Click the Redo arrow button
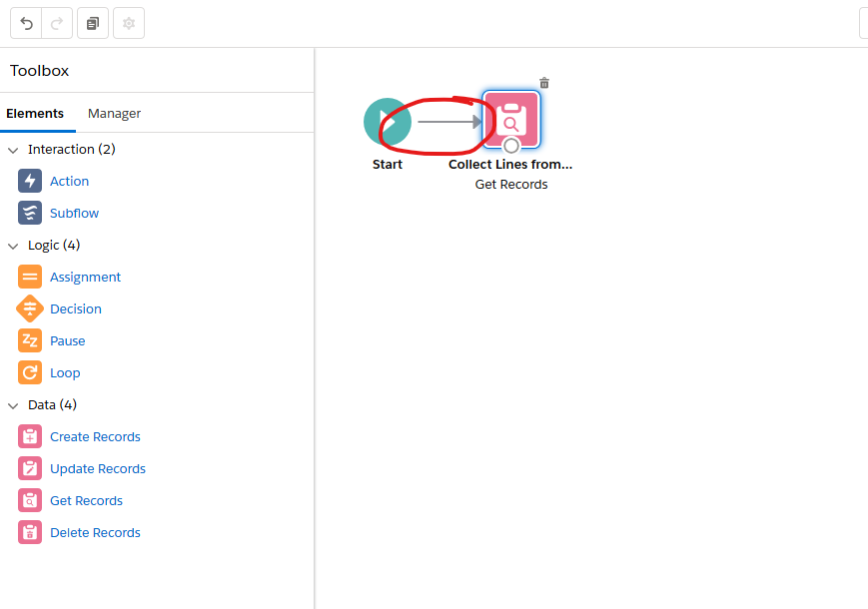Viewport: 868px width, 609px height. 57,23
